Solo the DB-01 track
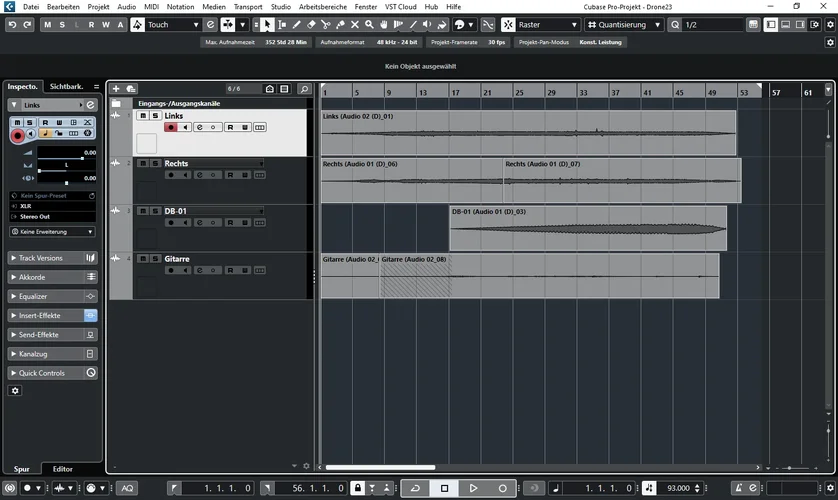The width and height of the screenshot is (838, 500). (155, 211)
